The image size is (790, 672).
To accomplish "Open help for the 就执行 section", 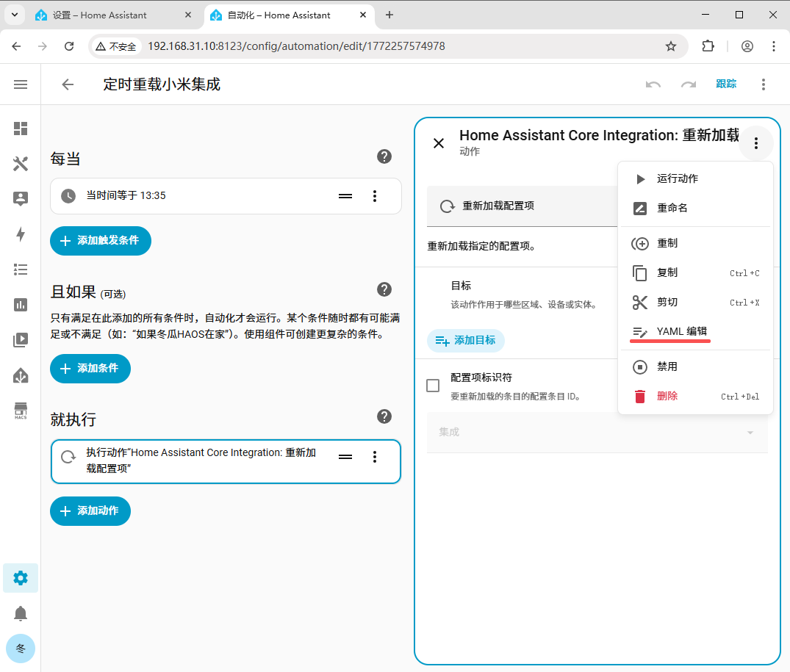I will 384,417.
